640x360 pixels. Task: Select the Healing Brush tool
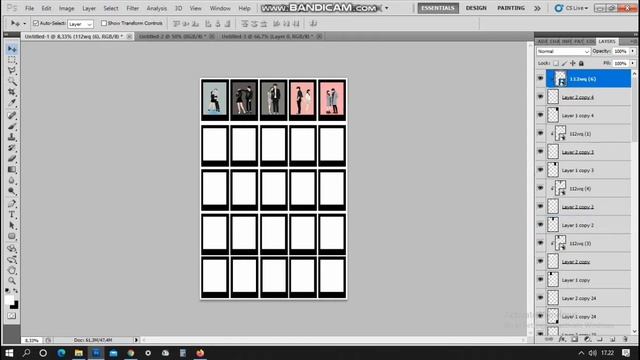click(x=12, y=116)
